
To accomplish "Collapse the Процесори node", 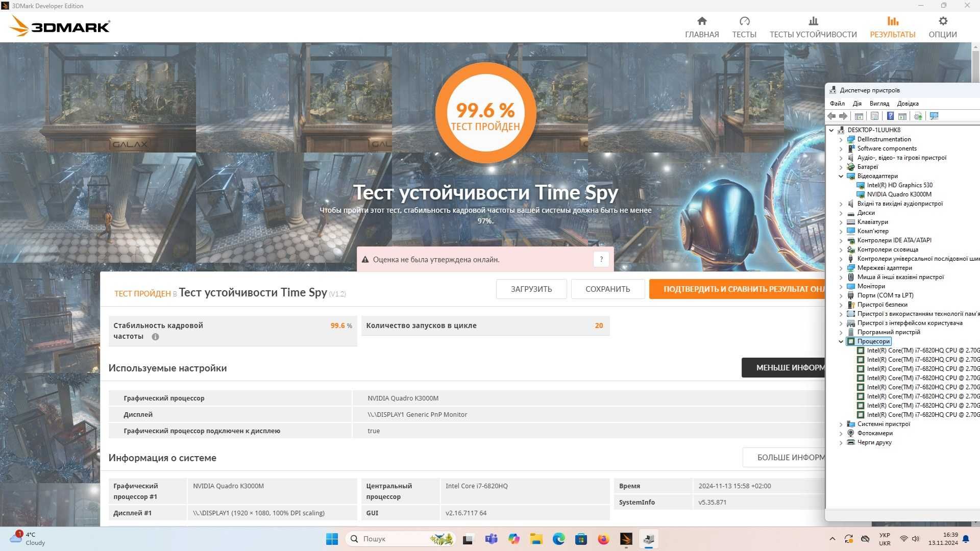I will [841, 341].
